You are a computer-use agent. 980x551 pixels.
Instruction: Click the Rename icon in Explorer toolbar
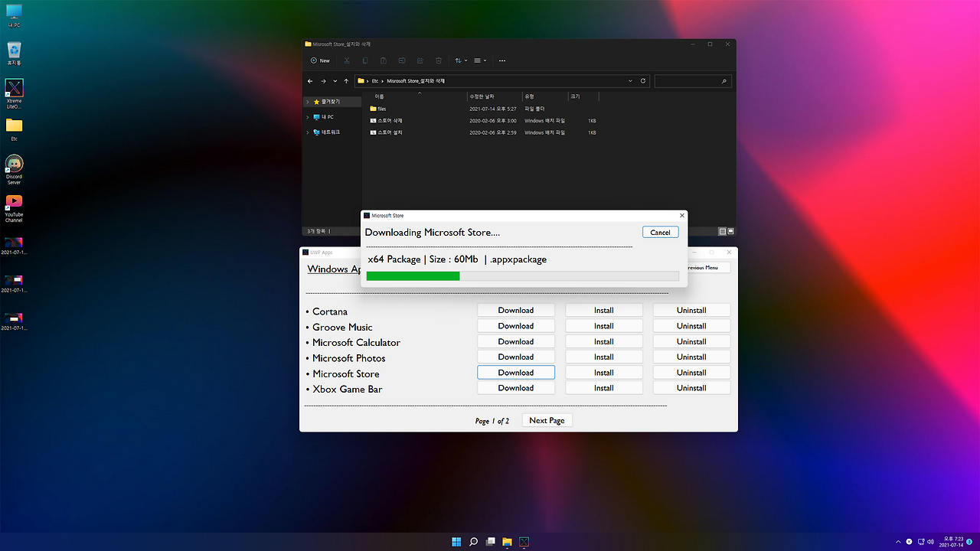[x=402, y=60]
